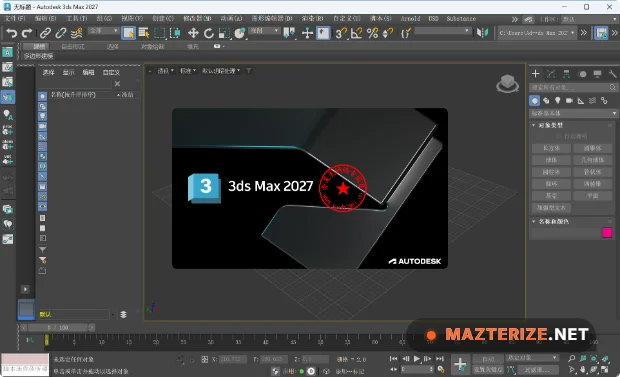Toggle the Spinner Snap button
This screenshot has height=377, width=620.
(388, 33)
